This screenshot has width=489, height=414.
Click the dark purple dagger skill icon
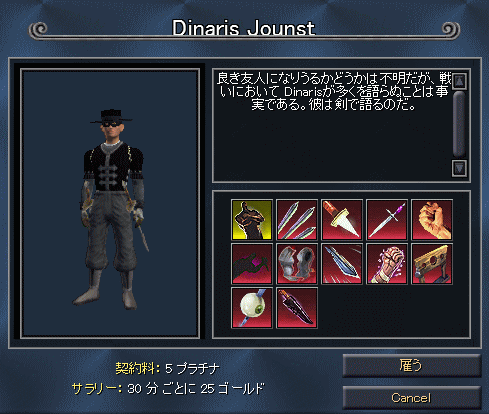297,308
